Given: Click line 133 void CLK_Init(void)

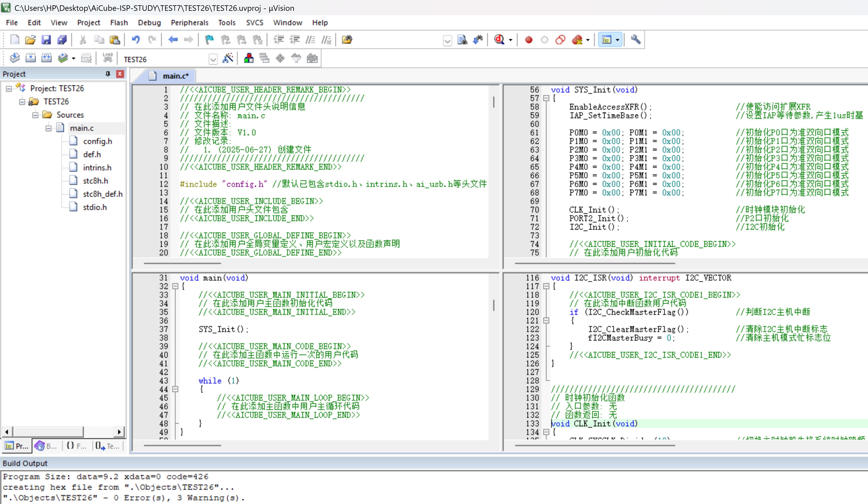Looking at the screenshot, I should point(594,424).
